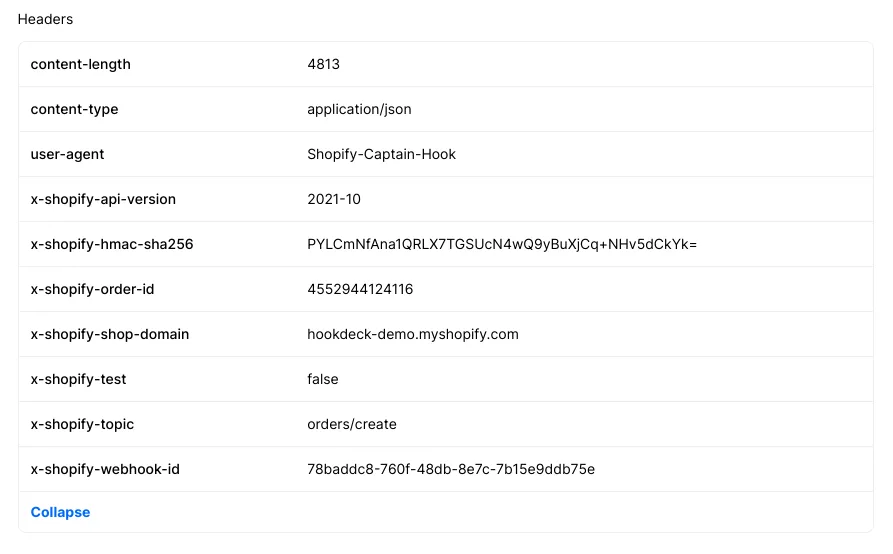Select the order id 4552944124116
Image resolution: width=893 pixels, height=554 pixels.
[x=361, y=289]
